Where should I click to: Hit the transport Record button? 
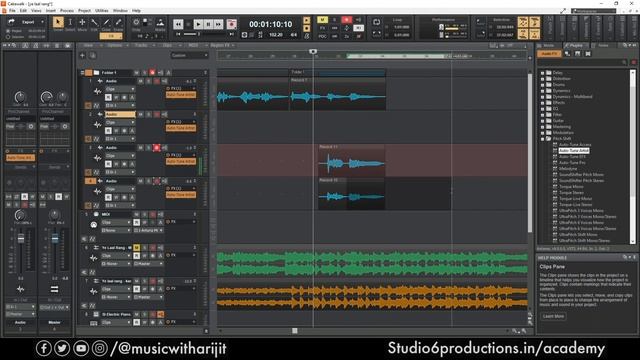(x=231, y=24)
